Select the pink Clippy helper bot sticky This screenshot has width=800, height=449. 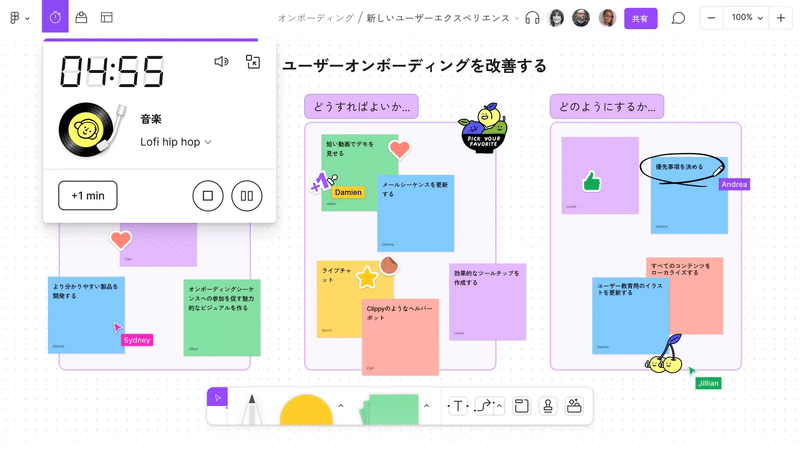[x=401, y=337]
